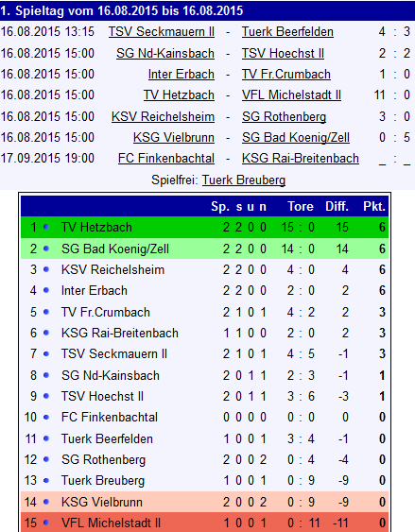The height and width of the screenshot is (532, 415).
Task: Click blue dot icon beside KSV Reichelsheim
Action: point(46,269)
